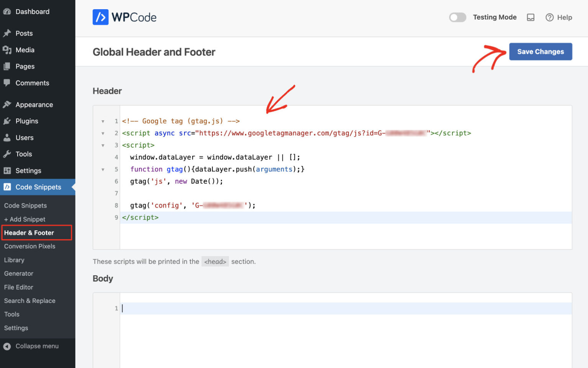Image resolution: width=588 pixels, height=368 pixels.
Task: Open the Conversion Pixels submenu item
Action: pyautogui.click(x=30, y=246)
